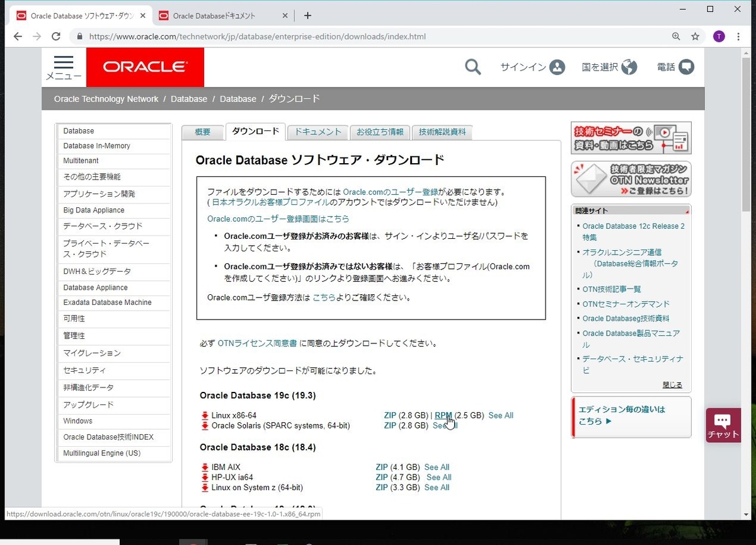Open Chrome's three-dot menu

(738, 36)
